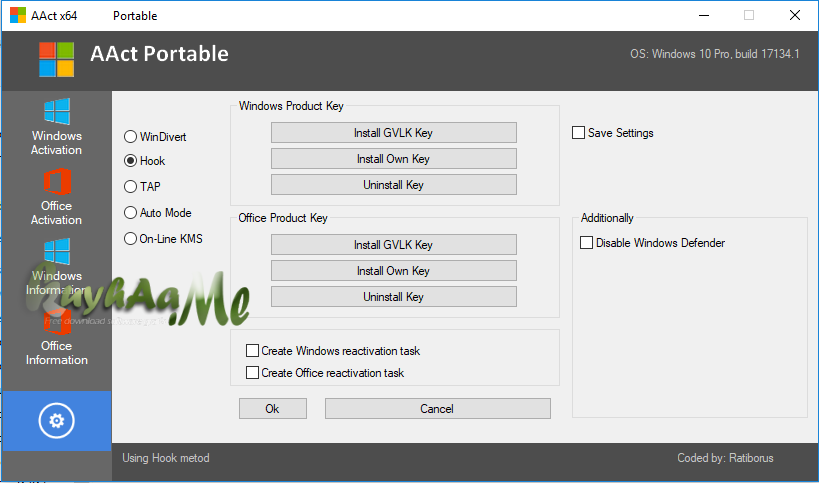Confirm settings with the Ok button
Image resolution: width=819 pixels, height=483 pixels.
coord(273,408)
